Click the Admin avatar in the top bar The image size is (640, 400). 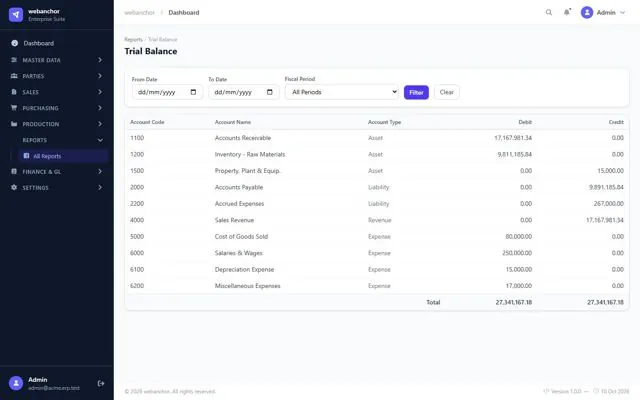point(587,12)
